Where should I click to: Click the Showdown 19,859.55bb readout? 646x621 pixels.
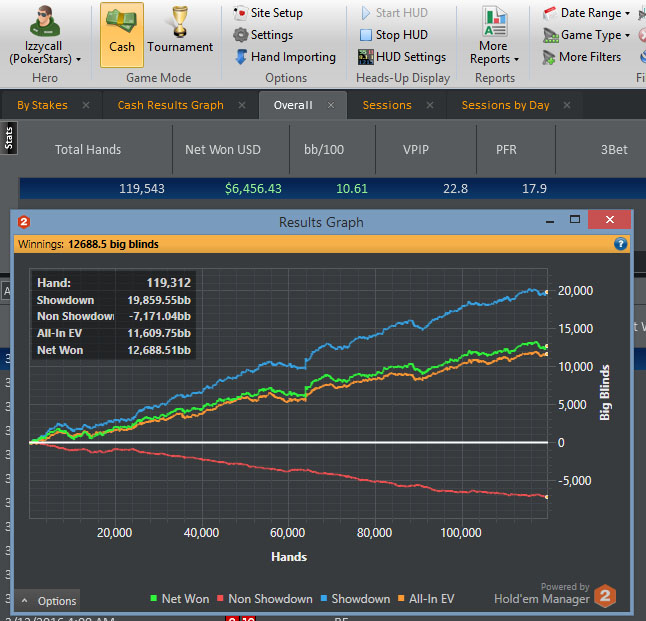coord(113,300)
